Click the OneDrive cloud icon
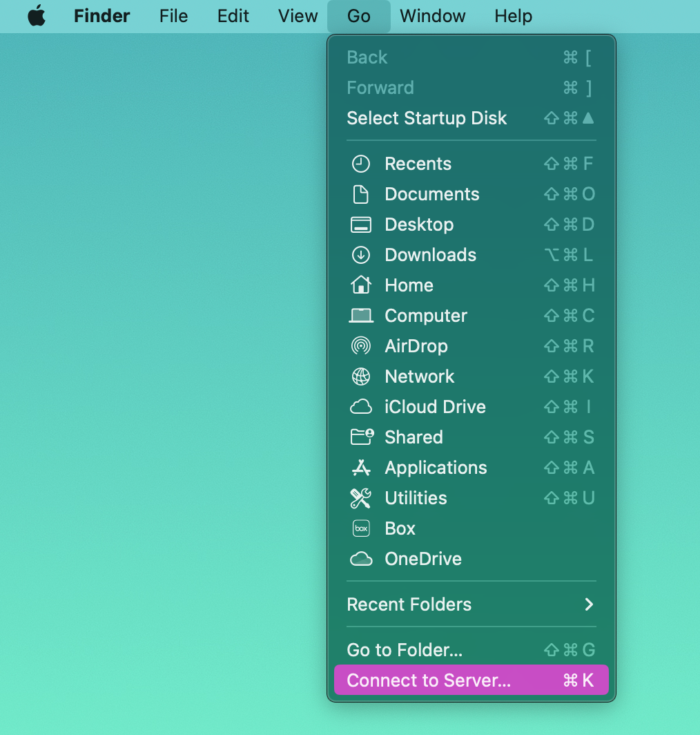The image size is (700, 735). 361,559
